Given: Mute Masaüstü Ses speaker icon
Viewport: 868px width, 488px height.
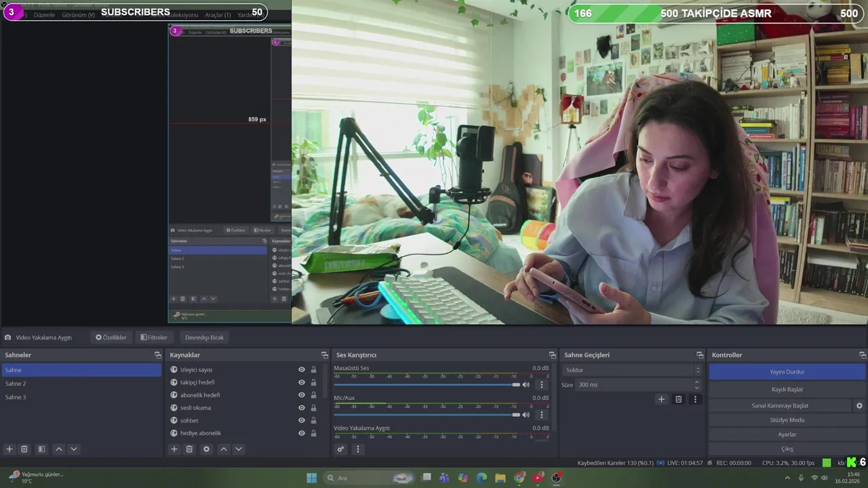Looking at the screenshot, I should (526, 384).
